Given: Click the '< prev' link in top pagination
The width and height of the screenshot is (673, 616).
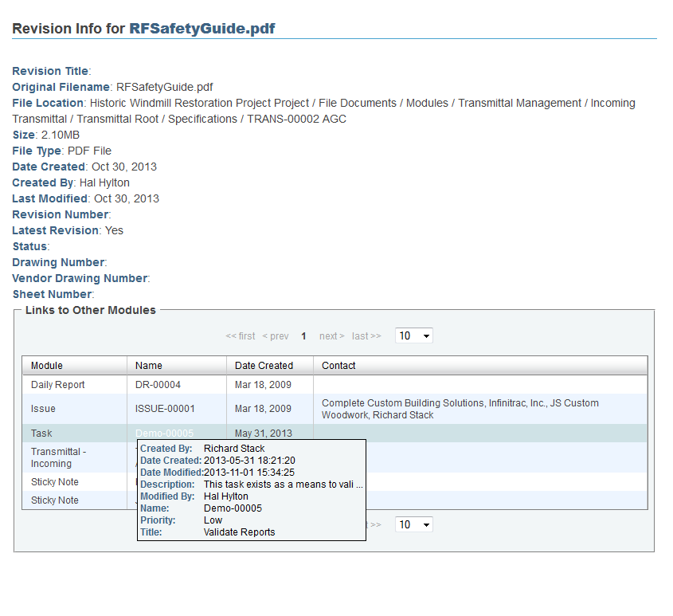Looking at the screenshot, I should (276, 336).
